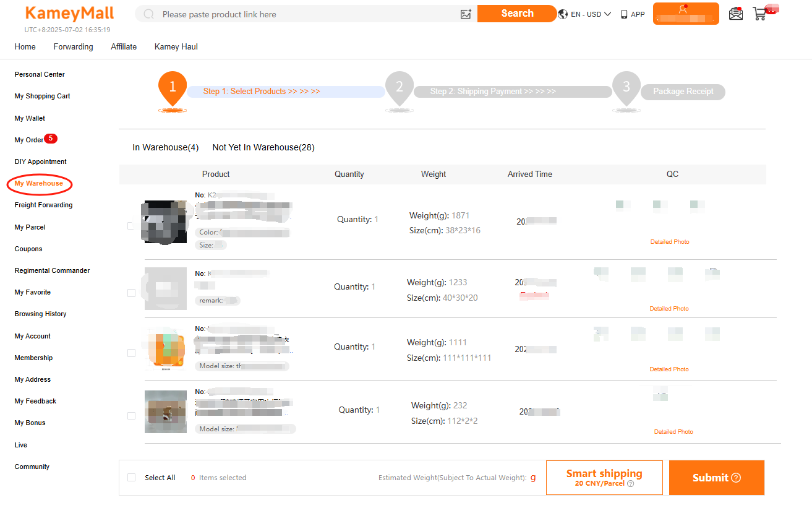
Task: Open thumbnail of the 232g product
Action: pos(166,411)
